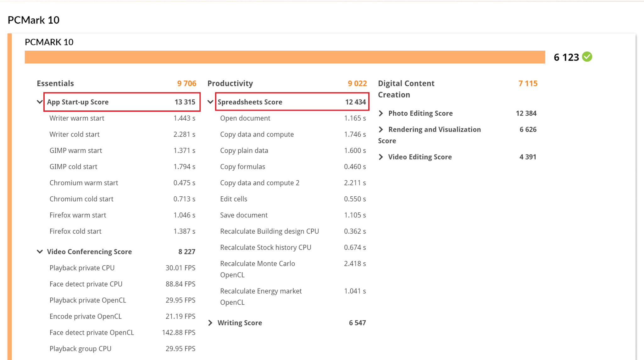Screen dimensions: 644x360
Task: Select Playback private OpenCL row
Action: point(122,301)
